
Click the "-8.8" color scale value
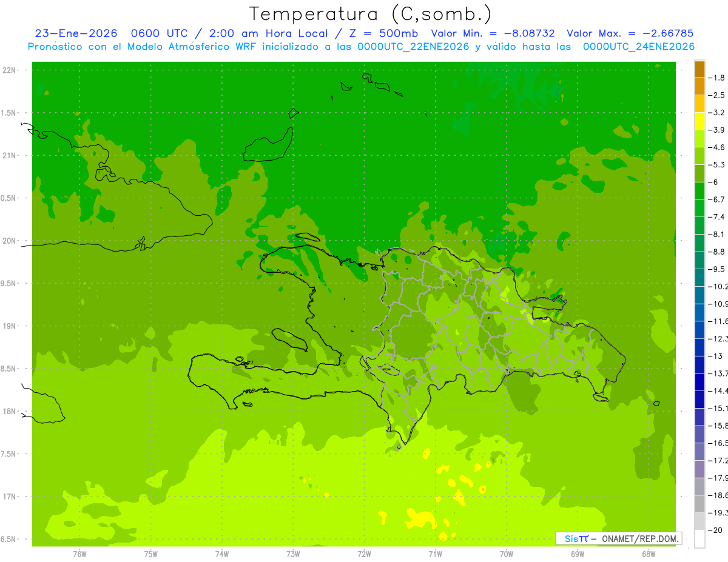click(x=718, y=252)
